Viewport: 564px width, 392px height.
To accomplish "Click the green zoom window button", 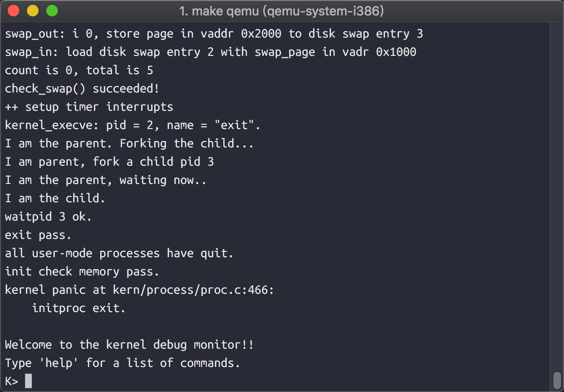I will (52, 11).
